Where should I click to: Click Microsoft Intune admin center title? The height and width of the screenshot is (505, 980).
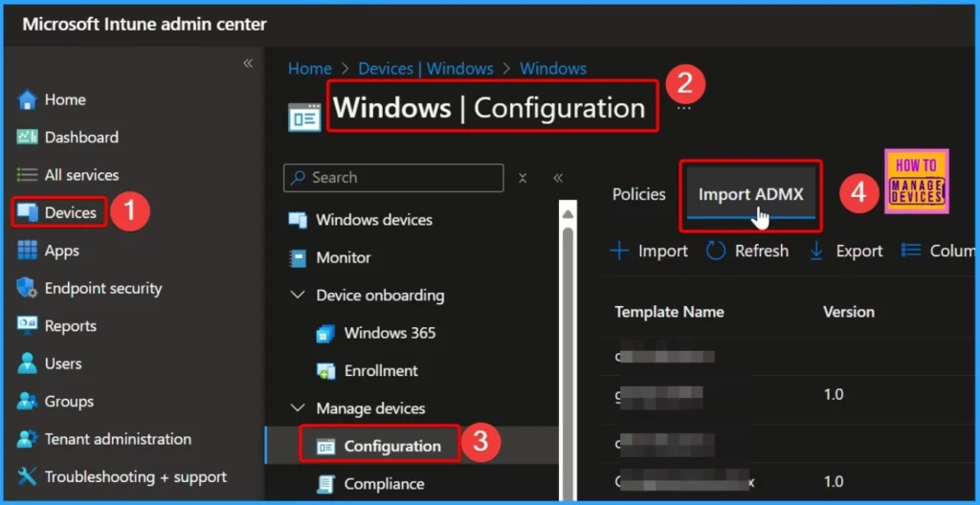tap(145, 24)
